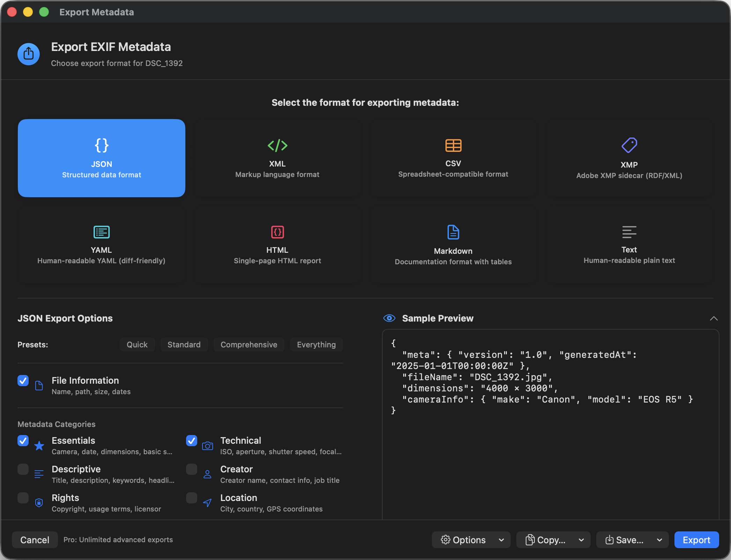Click the 'Export Metadata' window title
This screenshot has width=731, height=560.
click(97, 12)
